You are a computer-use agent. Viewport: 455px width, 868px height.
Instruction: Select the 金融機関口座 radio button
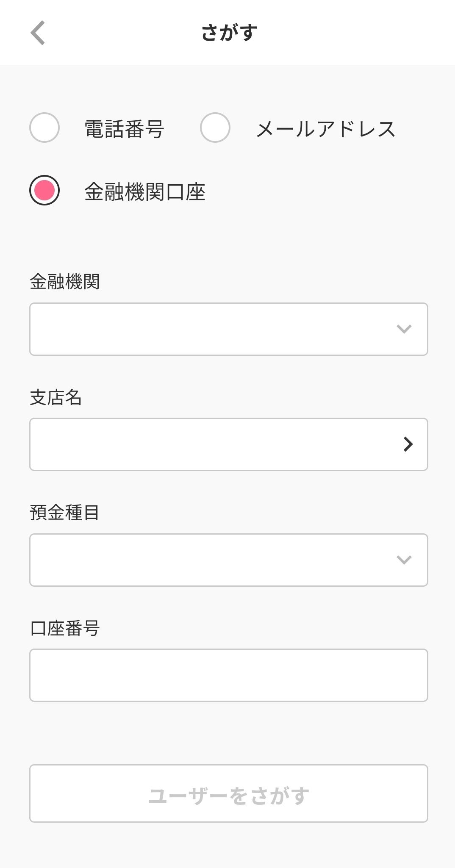tap(44, 190)
